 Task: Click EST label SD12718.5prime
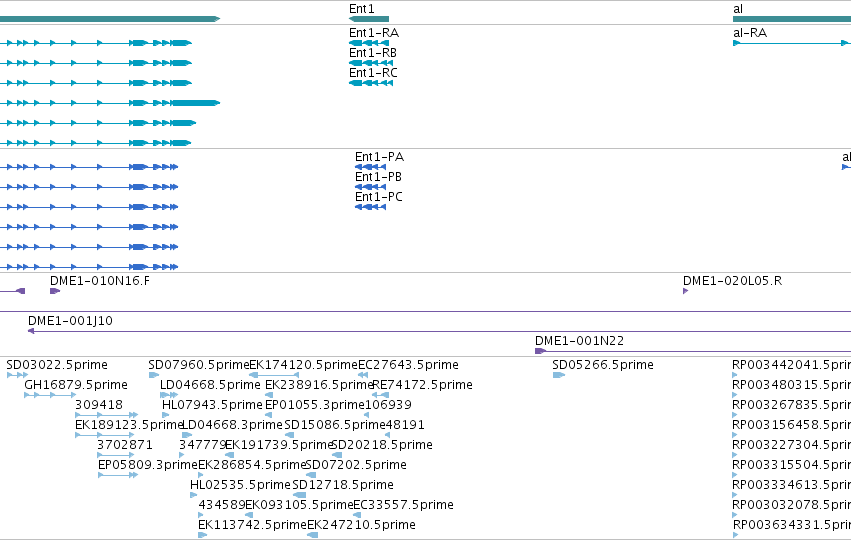point(343,485)
